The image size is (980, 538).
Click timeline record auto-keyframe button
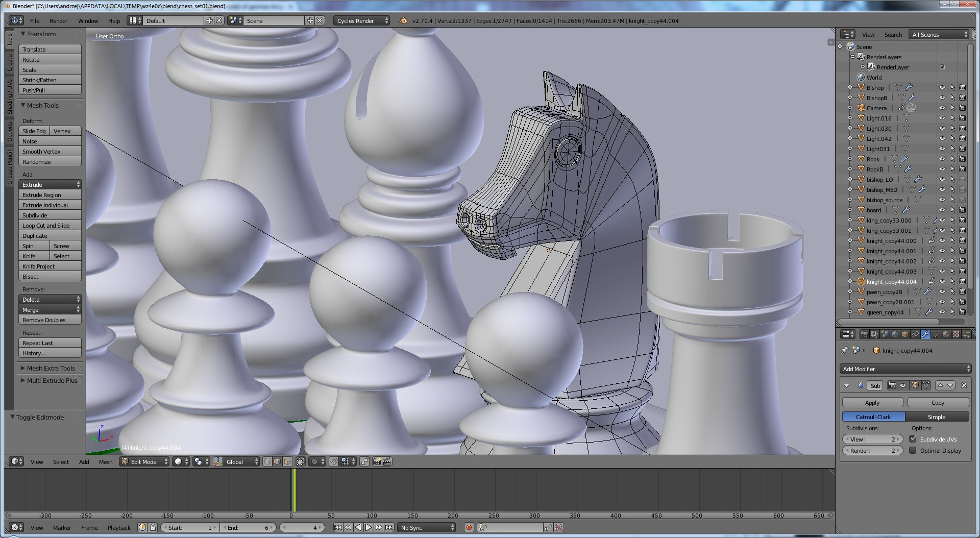point(469,527)
